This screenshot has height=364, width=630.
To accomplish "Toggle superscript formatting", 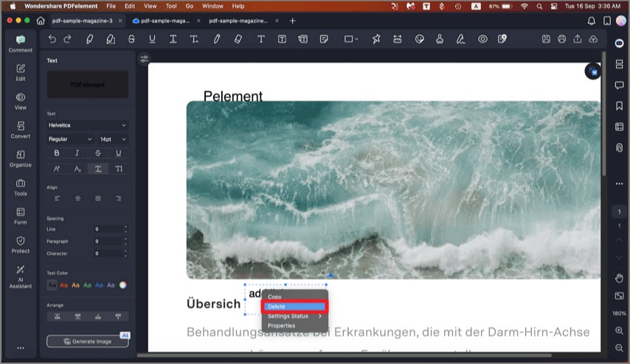I will point(57,169).
